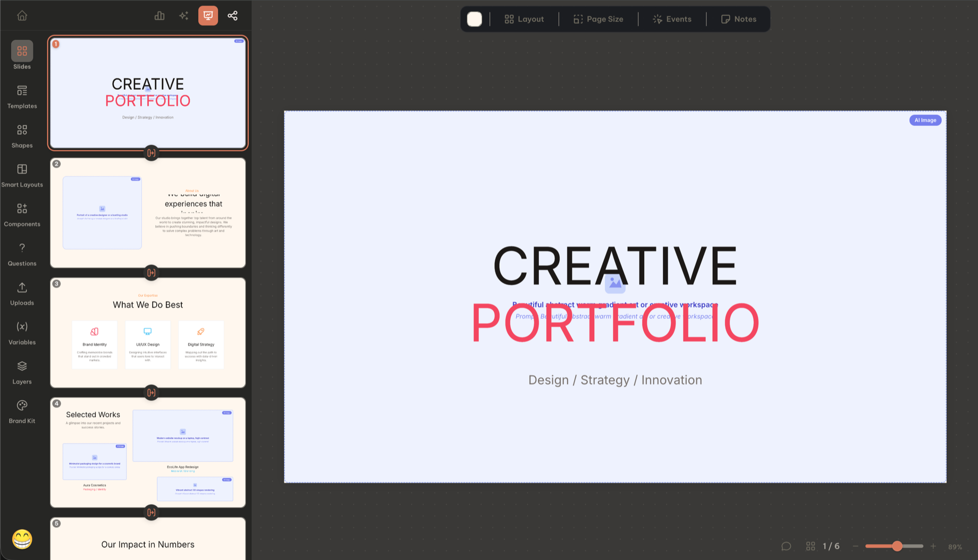
Task: Click transition icon between slides 3 and 4
Action: pyautogui.click(x=151, y=393)
